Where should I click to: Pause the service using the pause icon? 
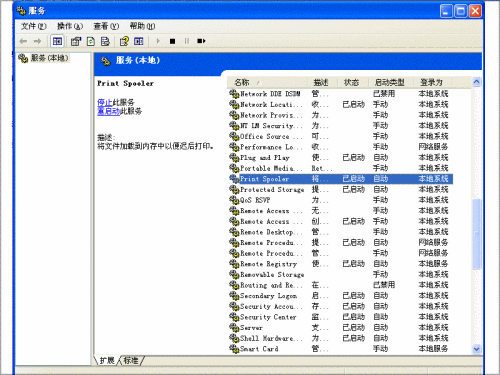tap(187, 41)
